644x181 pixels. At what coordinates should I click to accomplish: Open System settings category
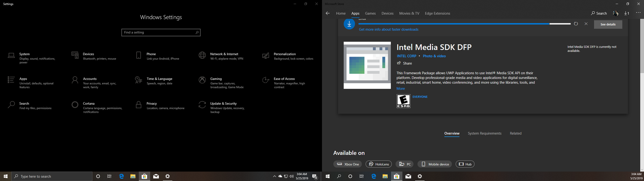[x=32, y=58]
